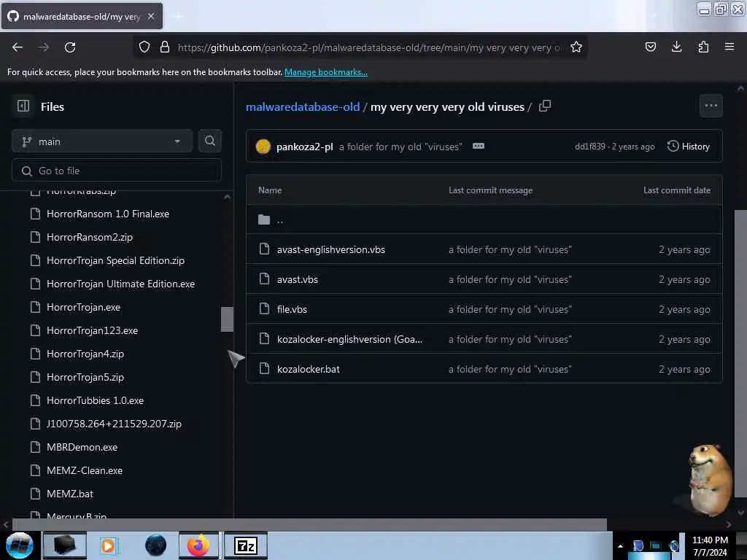Click the Go to file search field
The height and width of the screenshot is (560, 747).
[116, 171]
